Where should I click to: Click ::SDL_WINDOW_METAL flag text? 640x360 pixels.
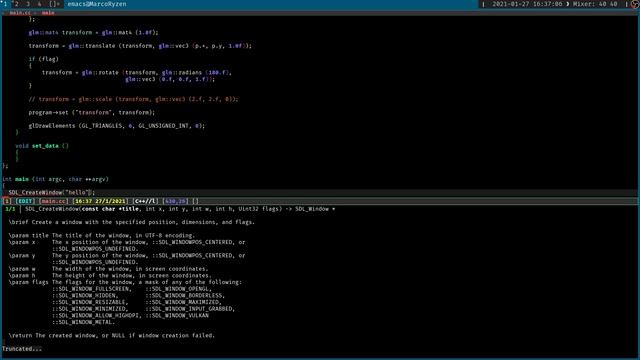point(83,322)
